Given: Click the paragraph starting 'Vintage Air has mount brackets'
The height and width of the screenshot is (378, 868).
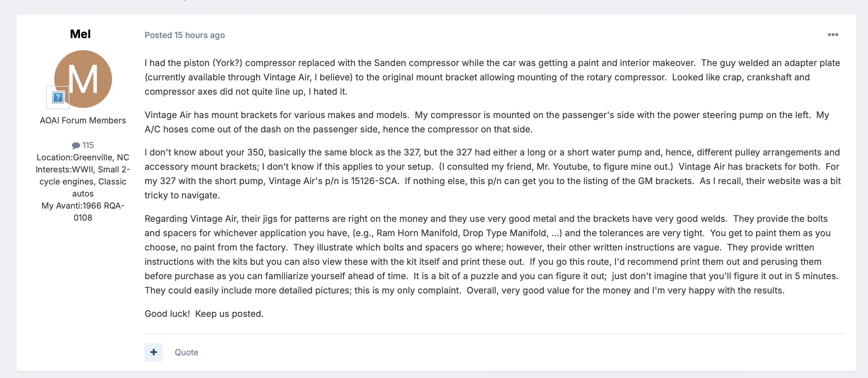Looking at the screenshot, I should click(x=487, y=122).
